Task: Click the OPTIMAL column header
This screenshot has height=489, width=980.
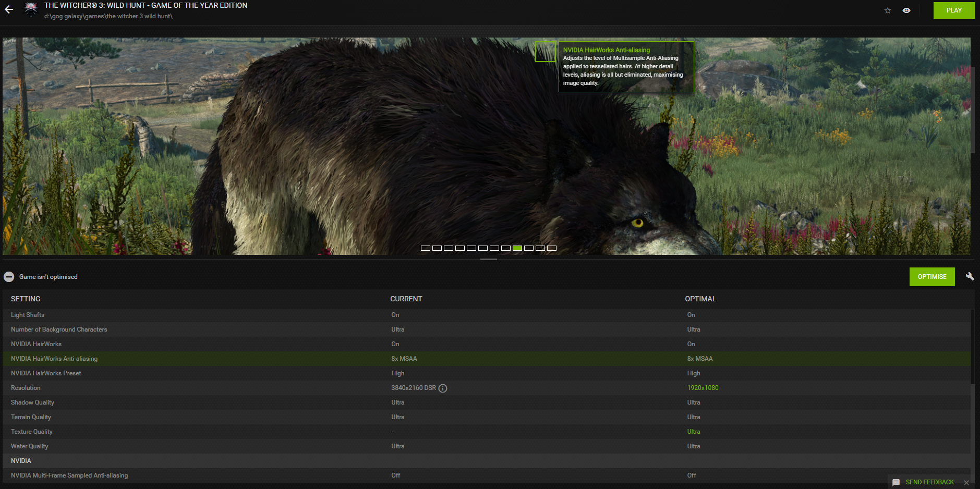Action: pos(700,299)
